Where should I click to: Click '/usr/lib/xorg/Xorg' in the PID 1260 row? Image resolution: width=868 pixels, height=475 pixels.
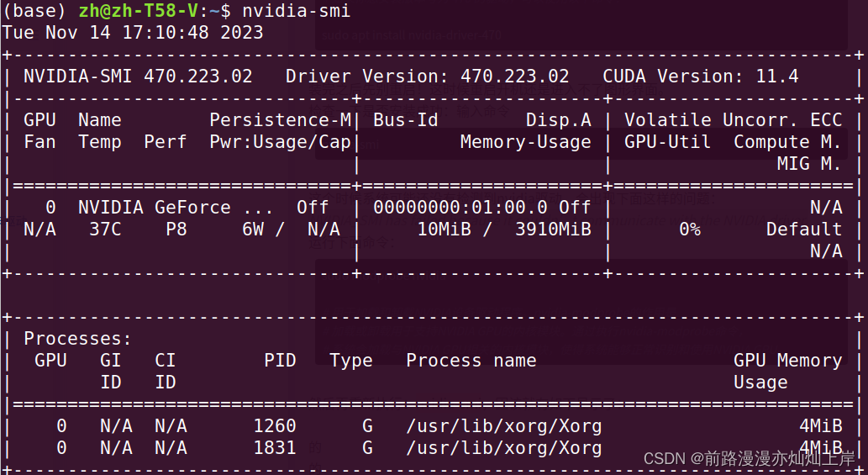[x=504, y=425]
